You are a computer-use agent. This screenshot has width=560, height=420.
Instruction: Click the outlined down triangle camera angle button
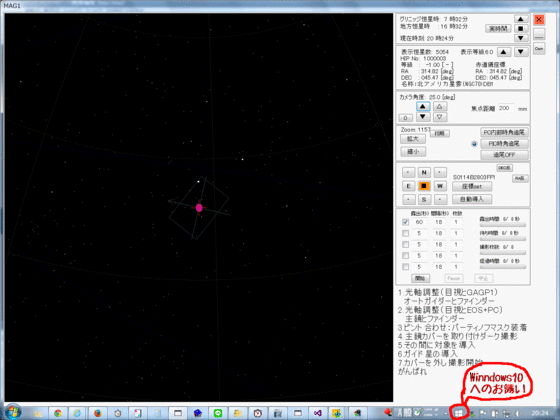click(x=440, y=116)
